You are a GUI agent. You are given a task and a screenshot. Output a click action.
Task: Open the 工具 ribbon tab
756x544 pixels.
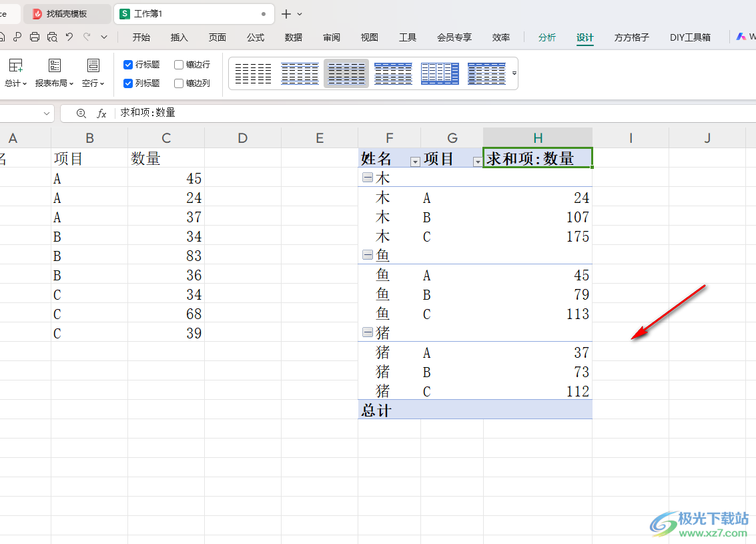(x=408, y=37)
